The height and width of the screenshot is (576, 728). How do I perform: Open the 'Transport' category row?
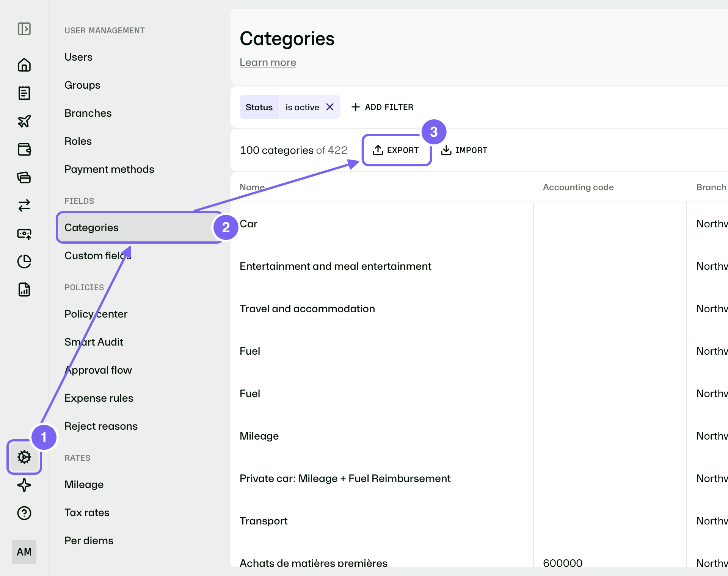click(479, 521)
